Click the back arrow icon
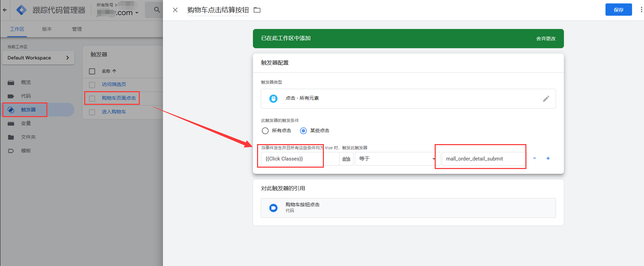Image resolution: width=644 pixels, height=266 pixels. [5, 10]
